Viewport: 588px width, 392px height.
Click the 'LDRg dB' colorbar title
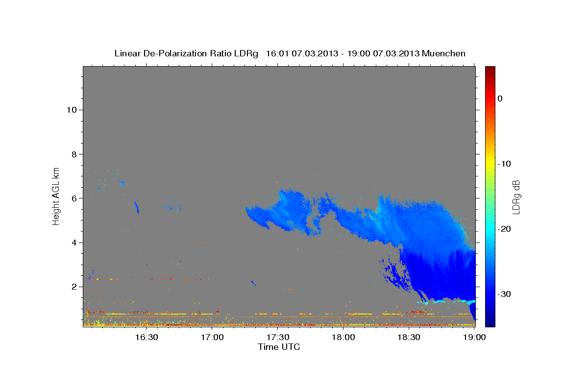click(516, 197)
